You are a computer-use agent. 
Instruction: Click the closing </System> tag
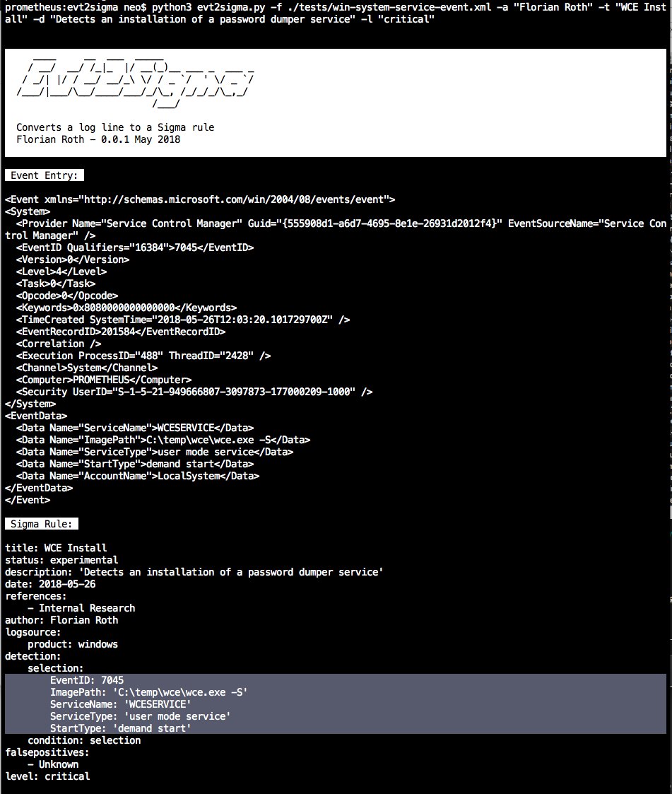pyautogui.click(x=30, y=404)
